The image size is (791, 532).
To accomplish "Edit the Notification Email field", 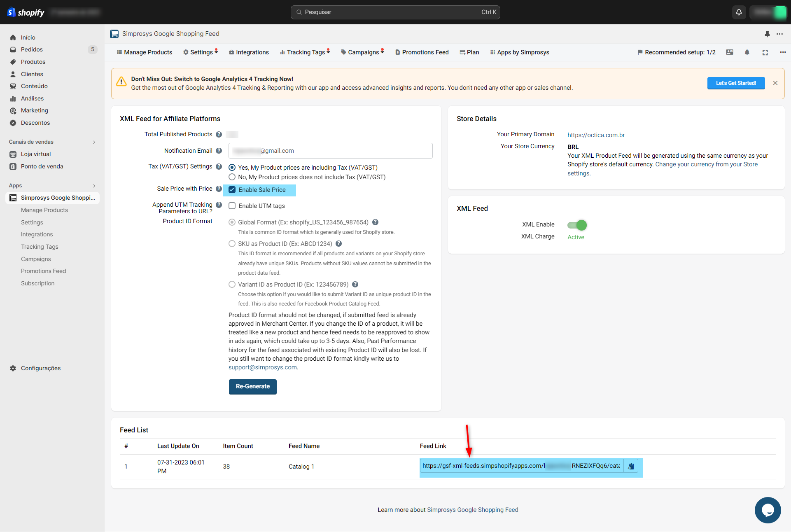I will coord(331,151).
